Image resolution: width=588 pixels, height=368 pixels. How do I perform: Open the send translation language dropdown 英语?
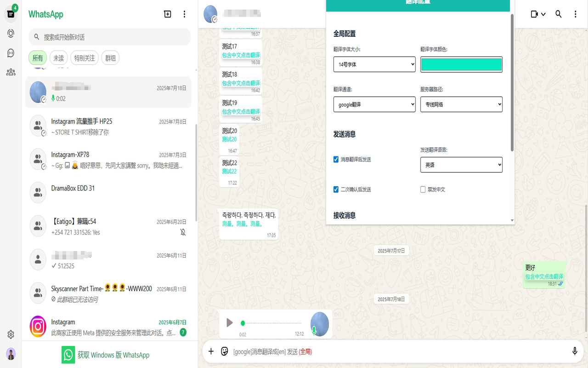[x=461, y=165]
